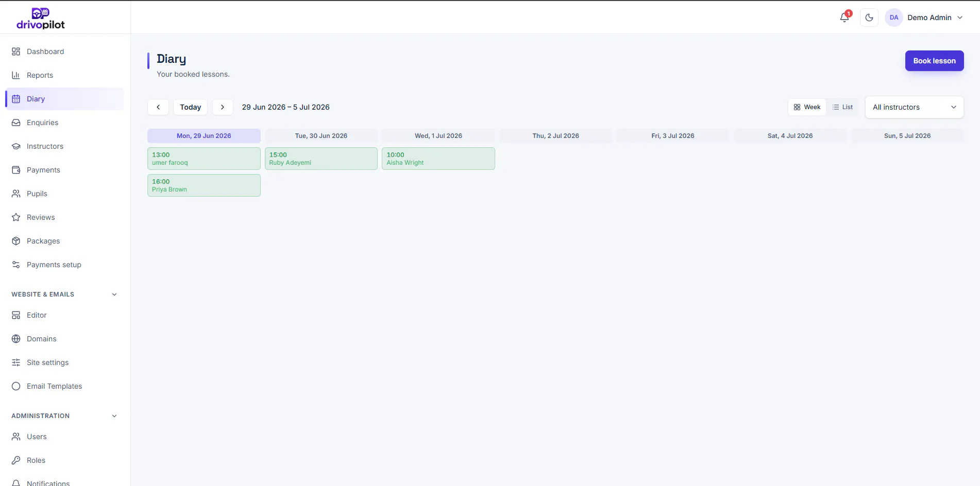Select the Tue, 30 Jun 2026 header
The image size is (980, 486).
pos(321,136)
